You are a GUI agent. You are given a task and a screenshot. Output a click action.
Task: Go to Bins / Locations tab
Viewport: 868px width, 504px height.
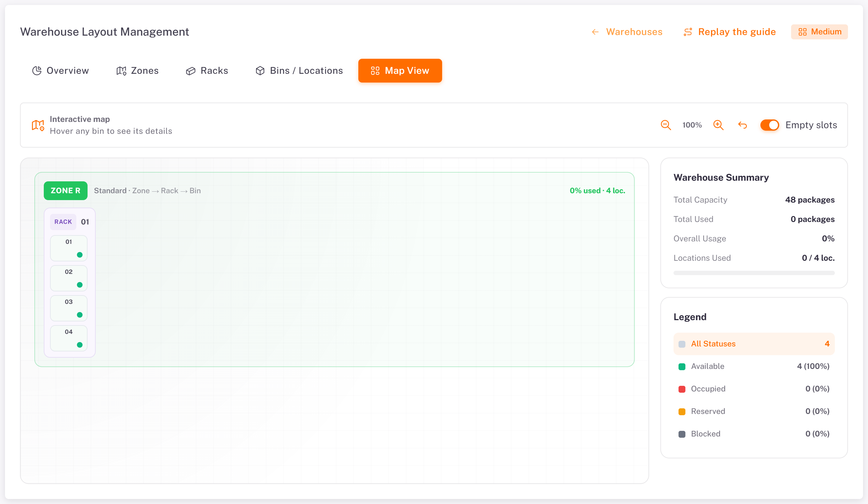[x=299, y=71]
